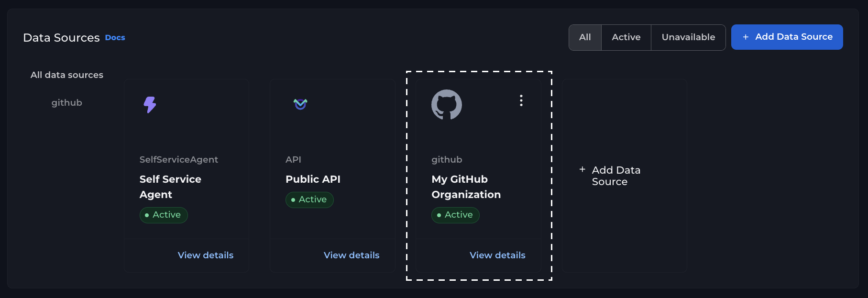Viewport: 868px width, 298px height.
Task: Select All data sources in the sidebar
Action: tap(67, 75)
